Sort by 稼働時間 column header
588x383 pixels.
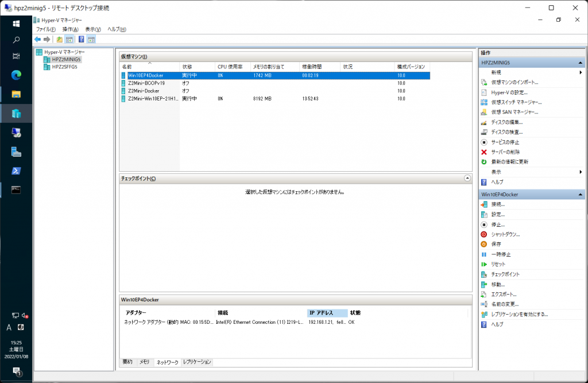pyautogui.click(x=320, y=67)
